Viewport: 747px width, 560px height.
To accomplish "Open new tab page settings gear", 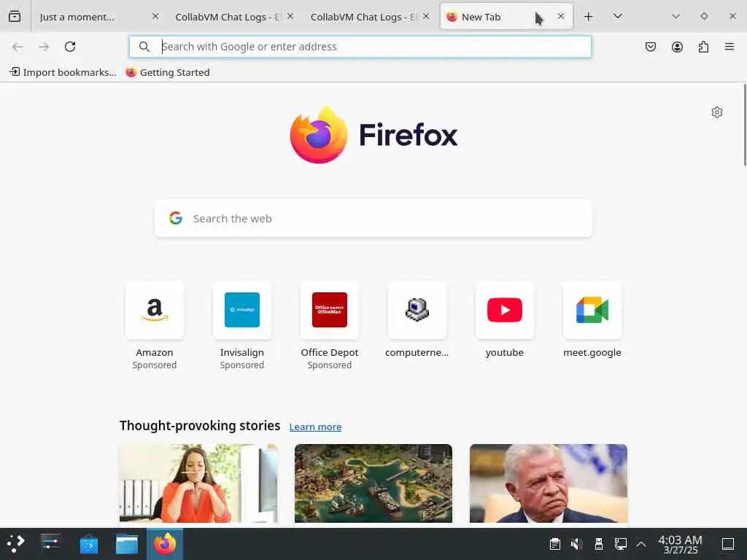I will (x=717, y=112).
